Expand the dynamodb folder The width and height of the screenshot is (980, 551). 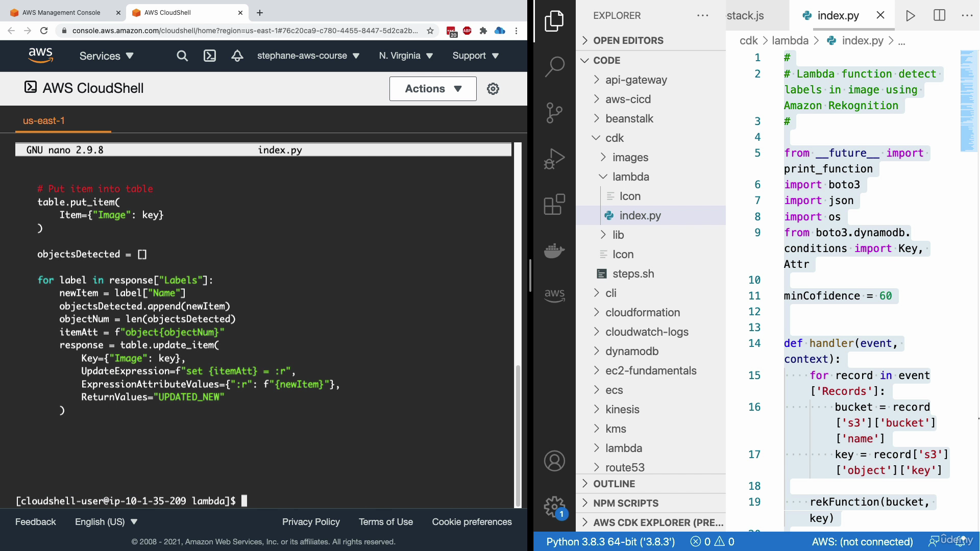(x=651, y=351)
